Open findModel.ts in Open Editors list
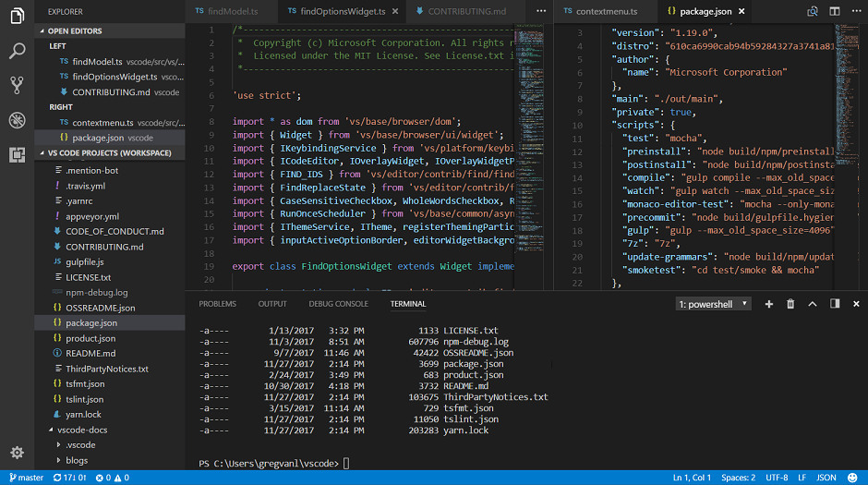Image resolution: width=868 pixels, height=485 pixels. coord(110,62)
